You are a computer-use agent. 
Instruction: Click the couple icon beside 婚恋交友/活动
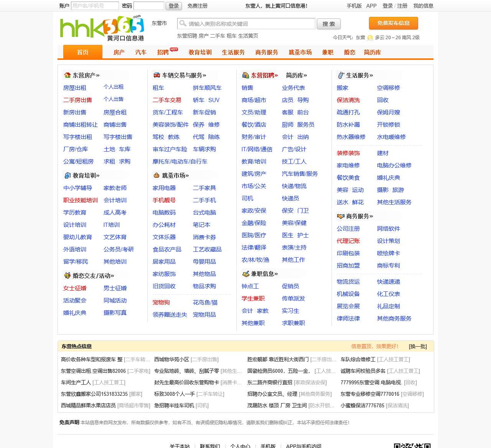[x=68, y=276]
